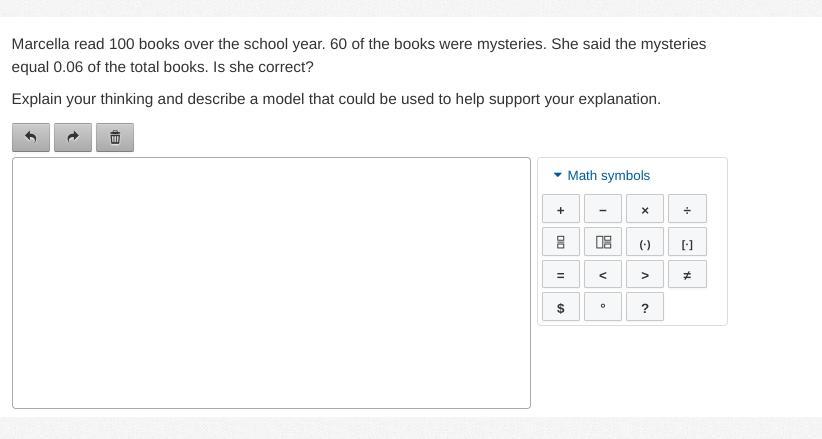Insert the equals sign
This screenshot has width=822, height=439.
(561, 274)
